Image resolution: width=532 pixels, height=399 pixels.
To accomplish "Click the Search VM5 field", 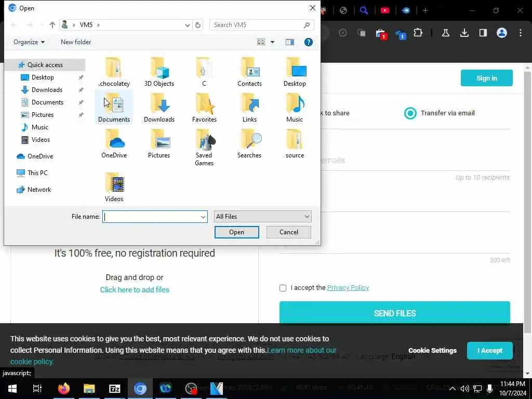I will (x=262, y=25).
